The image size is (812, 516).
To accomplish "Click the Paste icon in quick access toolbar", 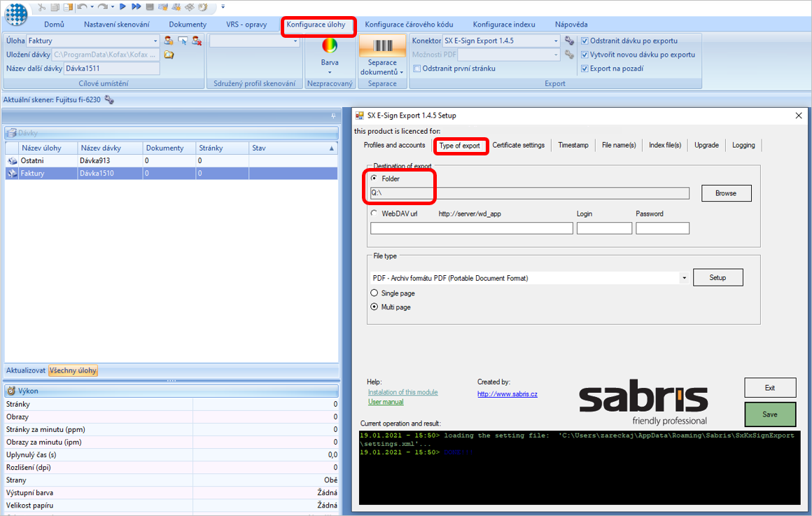I will [68, 7].
